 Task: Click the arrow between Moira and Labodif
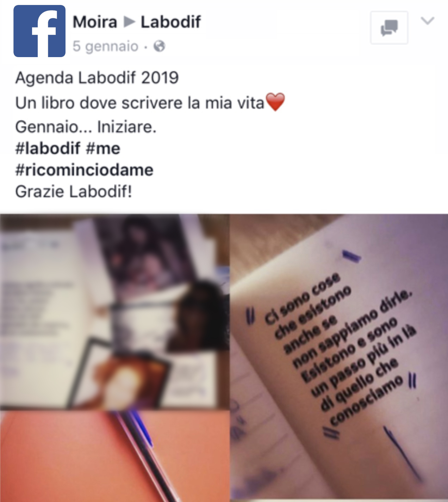(129, 22)
